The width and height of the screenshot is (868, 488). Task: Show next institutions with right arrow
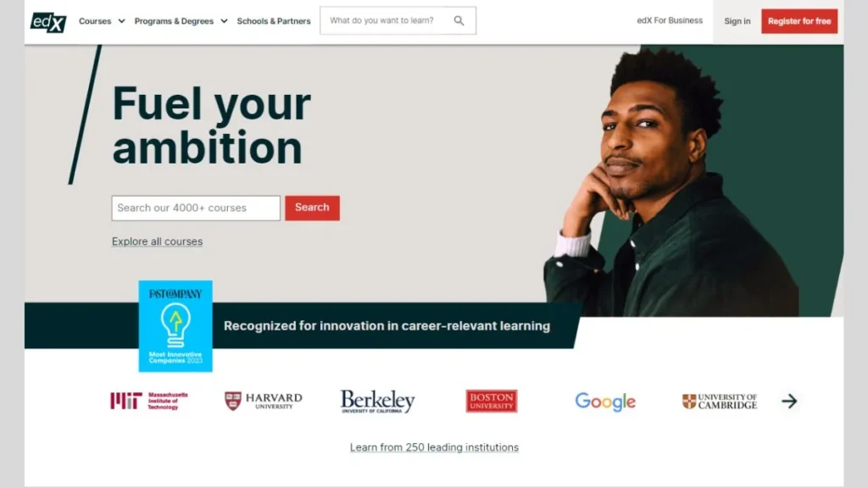(x=789, y=401)
